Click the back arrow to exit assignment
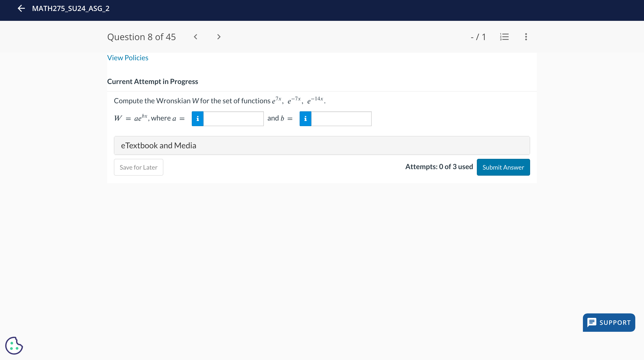Screen dimensions: 644x360 (21, 9)
